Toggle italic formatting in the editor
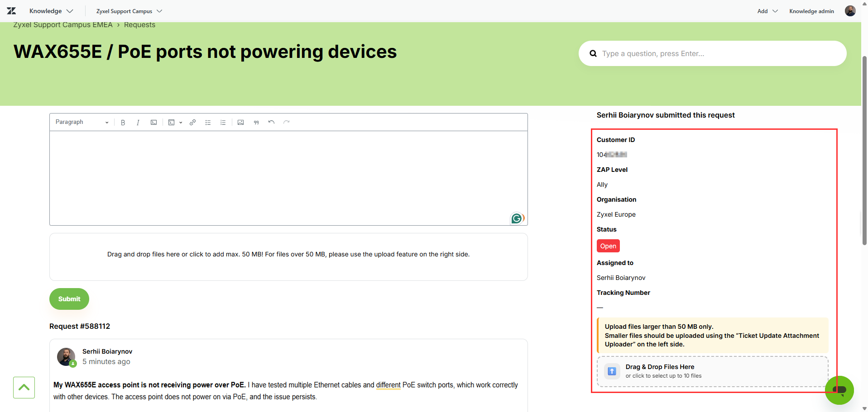Image resolution: width=868 pixels, height=412 pixels. pyautogui.click(x=138, y=123)
